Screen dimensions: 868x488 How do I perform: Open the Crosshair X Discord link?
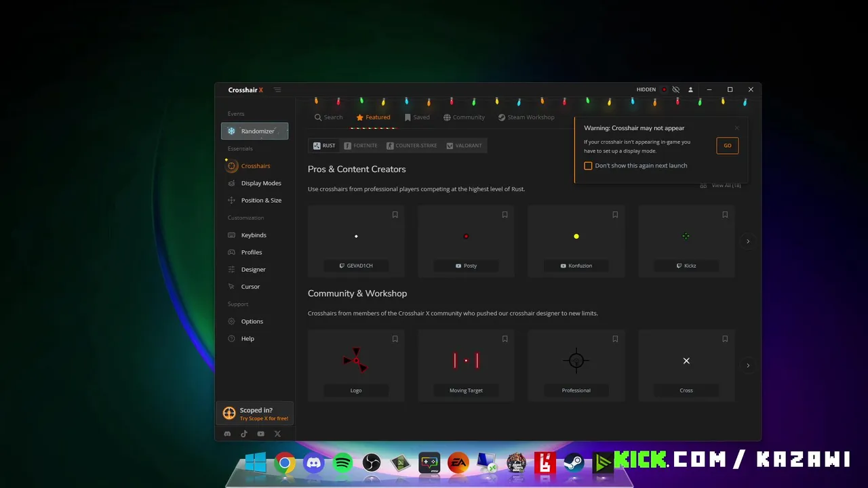pos(227,434)
